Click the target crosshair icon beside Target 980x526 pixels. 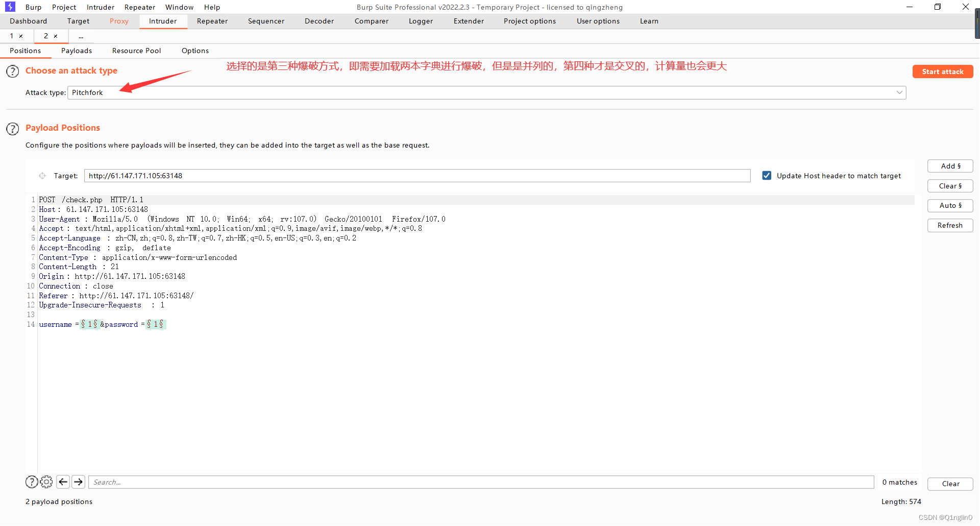coord(42,176)
